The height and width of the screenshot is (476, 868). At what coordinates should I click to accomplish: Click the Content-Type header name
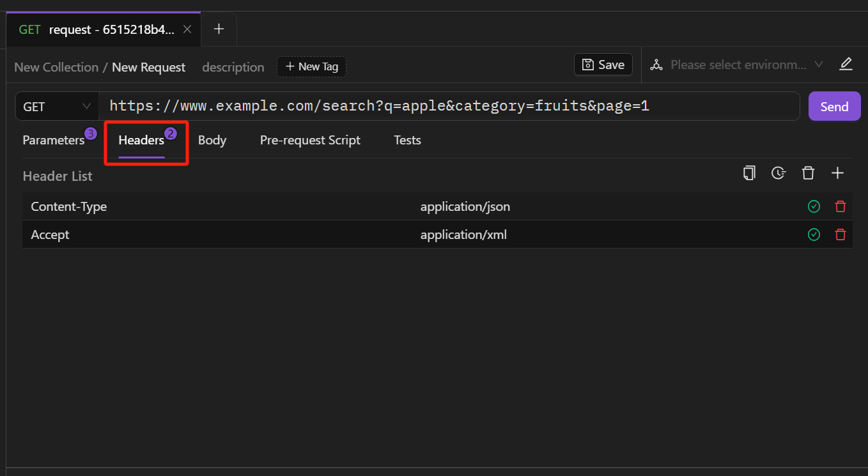(69, 206)
